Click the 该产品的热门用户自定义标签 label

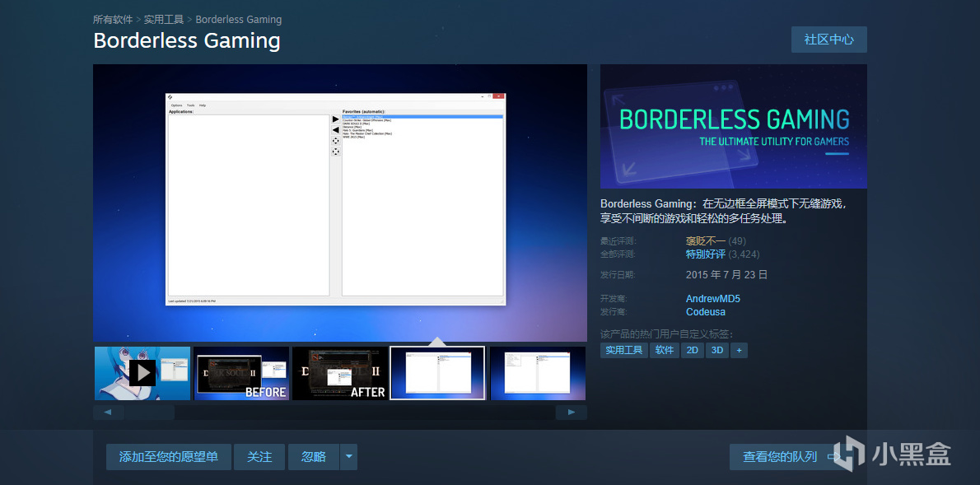point(667,334)
